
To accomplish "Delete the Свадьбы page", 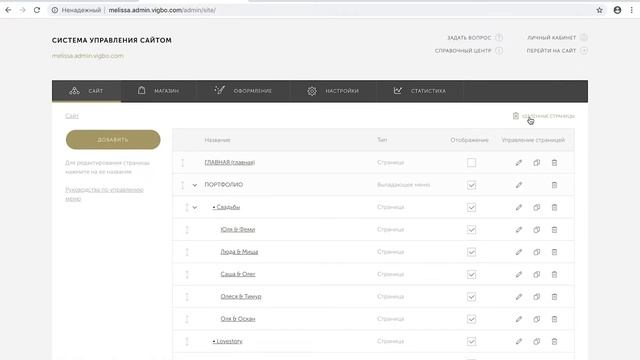I will [x=554, y=207].
